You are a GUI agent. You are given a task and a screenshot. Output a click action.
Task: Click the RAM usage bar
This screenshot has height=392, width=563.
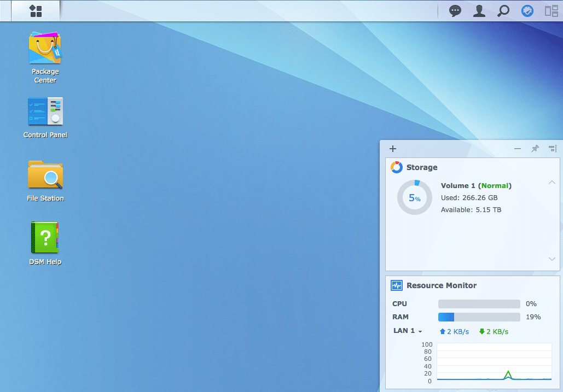pos(479,317)
